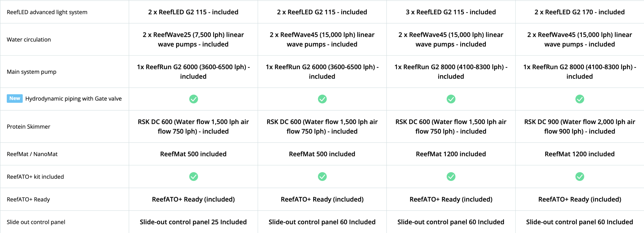This screenshot has height=233, width=644.
Task: Click Hydrodynamic piping checkmark in fourth product column
Action: (x=580, y=99)
